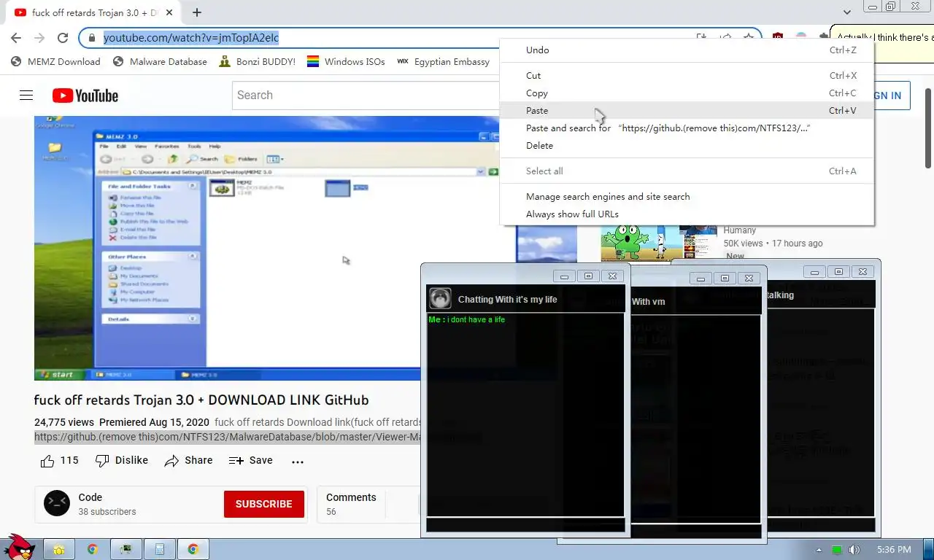
Task: Go back using the browser back arrow
Action: (x=16, y=38)
